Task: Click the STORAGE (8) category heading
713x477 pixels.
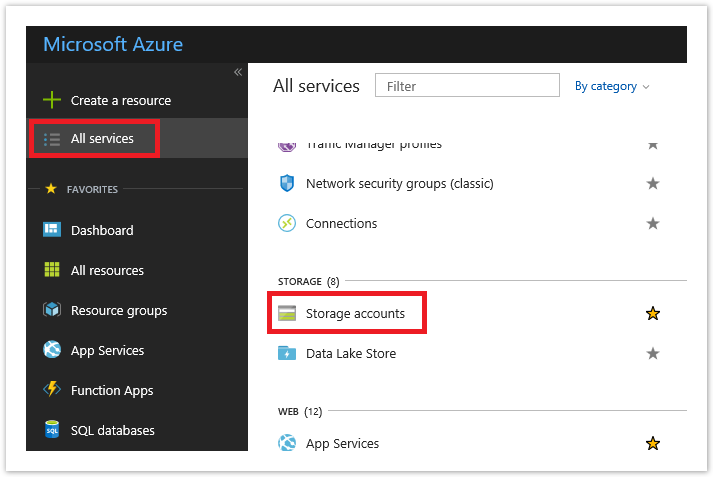Action: [309, 281]
